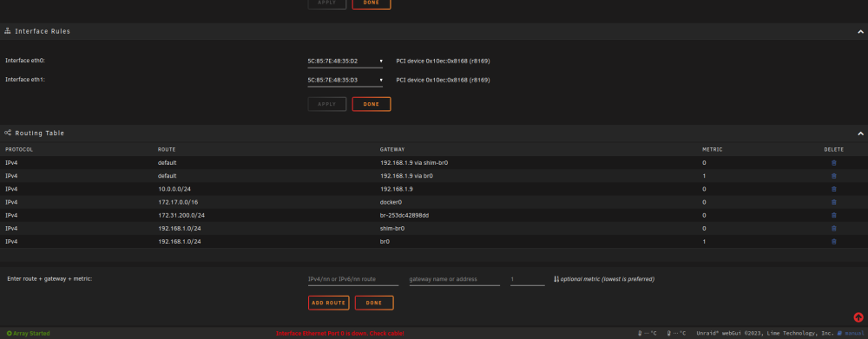Click Done below the route entry

pyautogui.click(x=374, y=303)
